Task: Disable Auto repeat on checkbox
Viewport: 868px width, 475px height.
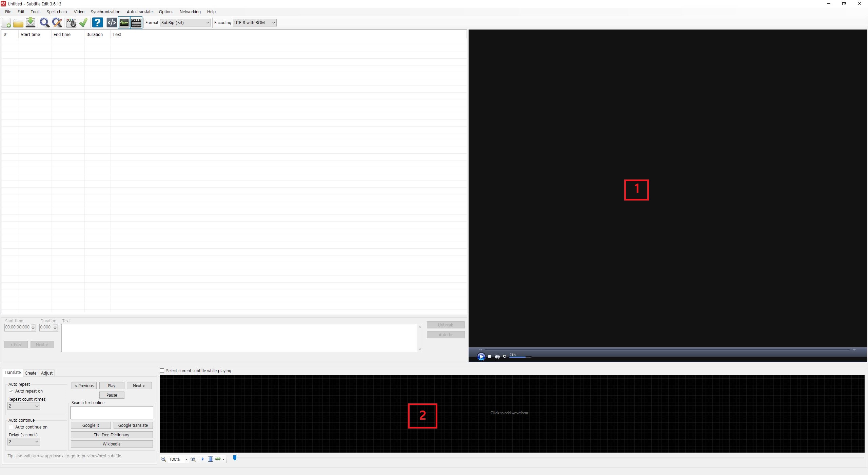Action: 11,391
